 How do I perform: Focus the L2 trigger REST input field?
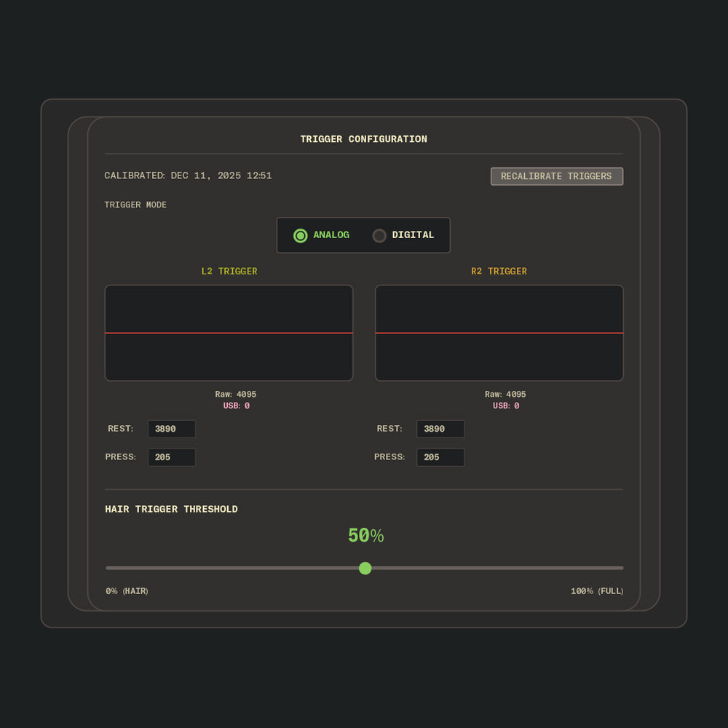(x=171, y=429)
